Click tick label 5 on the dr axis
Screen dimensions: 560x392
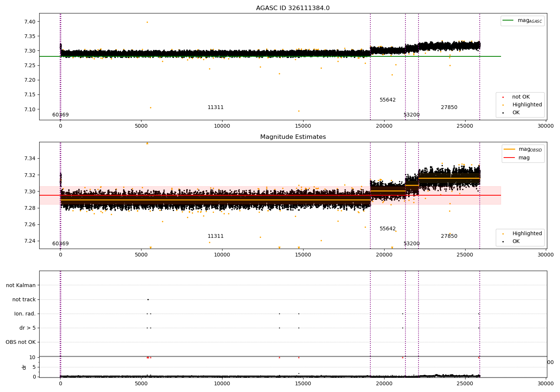(x=34, y=367)
